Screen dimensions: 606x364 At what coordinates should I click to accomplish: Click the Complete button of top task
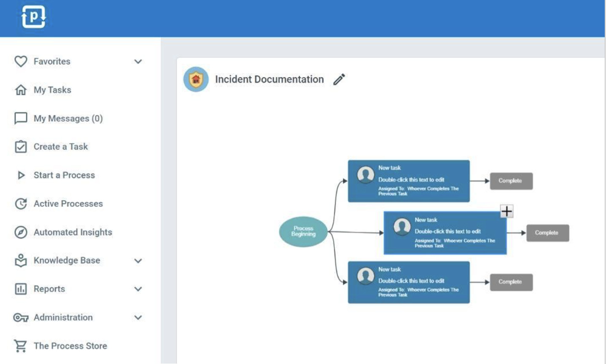click(511, 181)
